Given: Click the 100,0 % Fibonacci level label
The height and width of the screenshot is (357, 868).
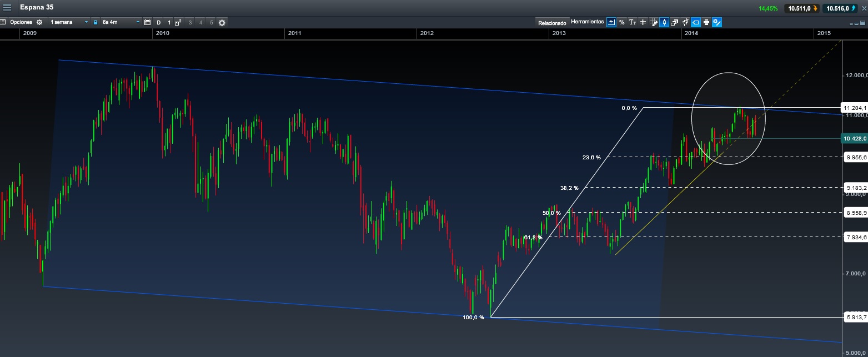Looking at the screenshot, I should 473,318.
